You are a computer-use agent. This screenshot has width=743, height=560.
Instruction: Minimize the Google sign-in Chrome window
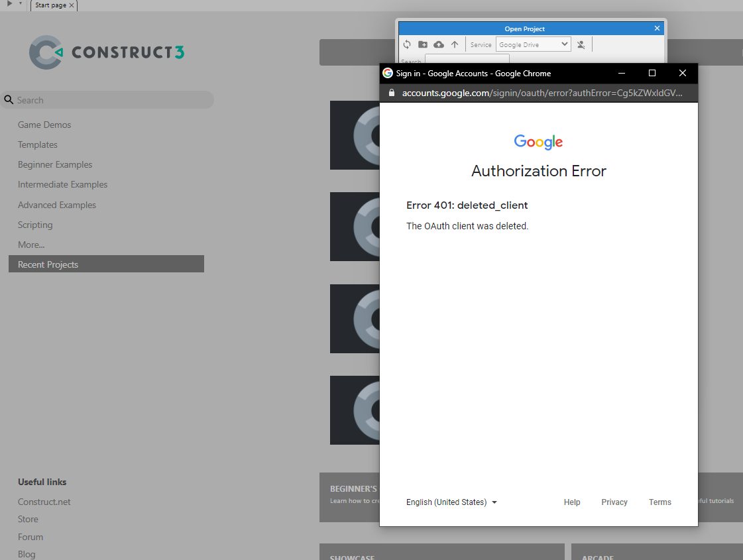(622, 73)
